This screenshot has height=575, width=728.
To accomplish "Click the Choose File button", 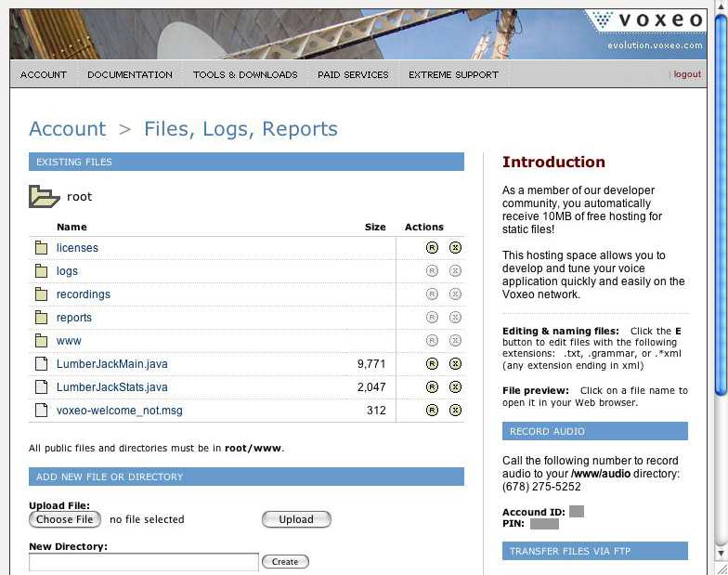I will tap(65, 519).
